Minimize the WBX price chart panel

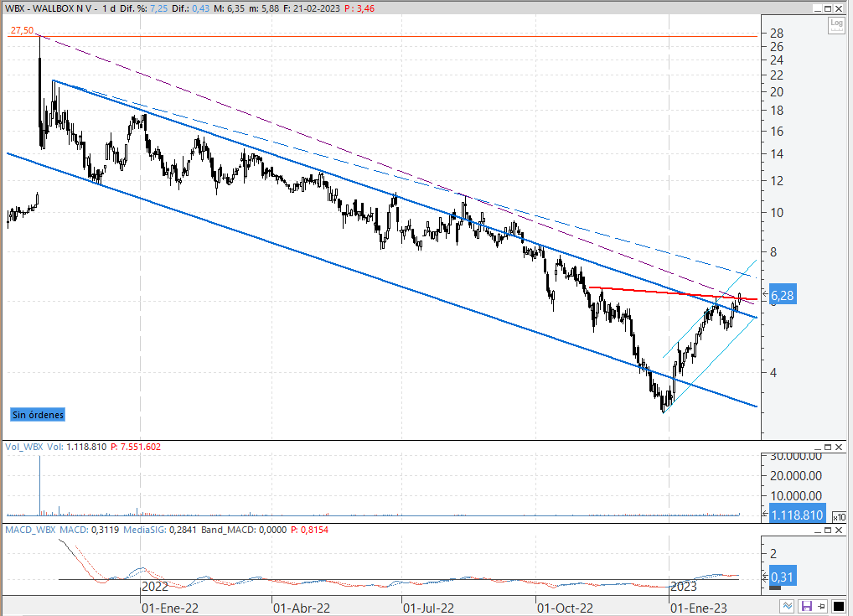(817, 8)
